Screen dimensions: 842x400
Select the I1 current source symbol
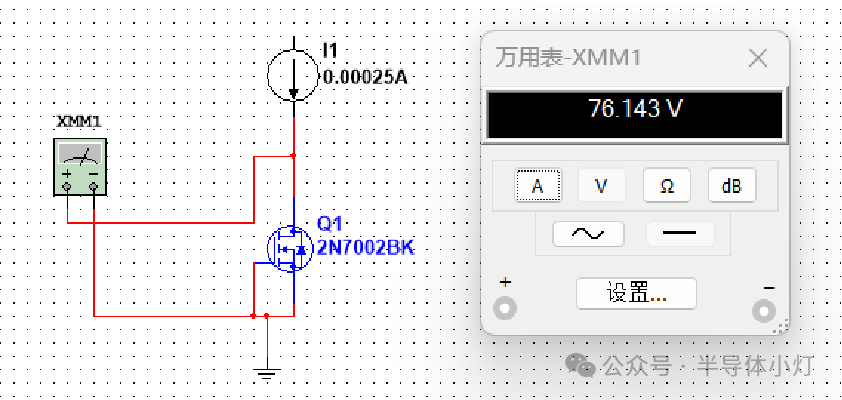click(293, 76)
